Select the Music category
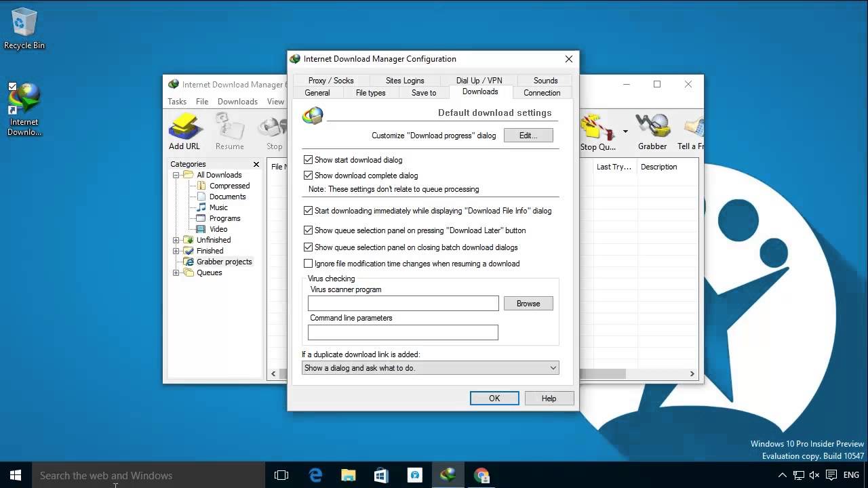This screenshot has width=868, height=488. [x=218, y=207]
